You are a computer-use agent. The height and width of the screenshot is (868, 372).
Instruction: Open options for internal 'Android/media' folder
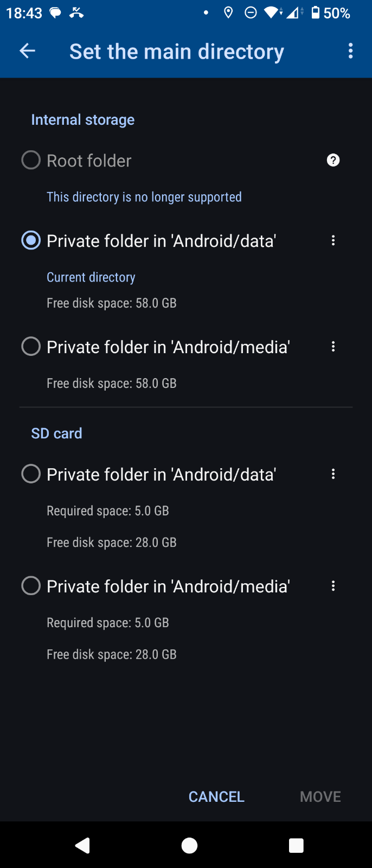(333, 347)
